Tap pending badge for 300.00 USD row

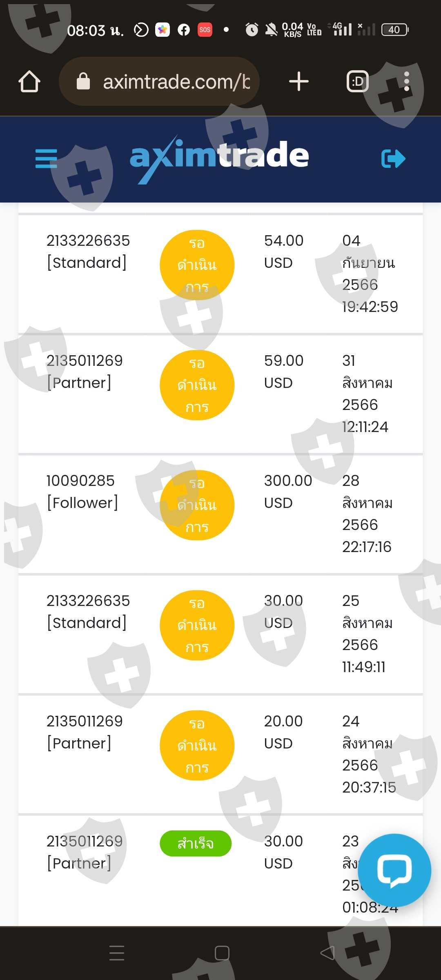tap(197, 505)
